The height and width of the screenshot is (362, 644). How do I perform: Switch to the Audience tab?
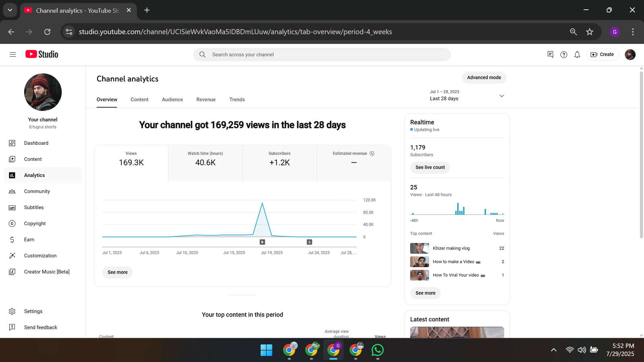(x=172, y=99)
